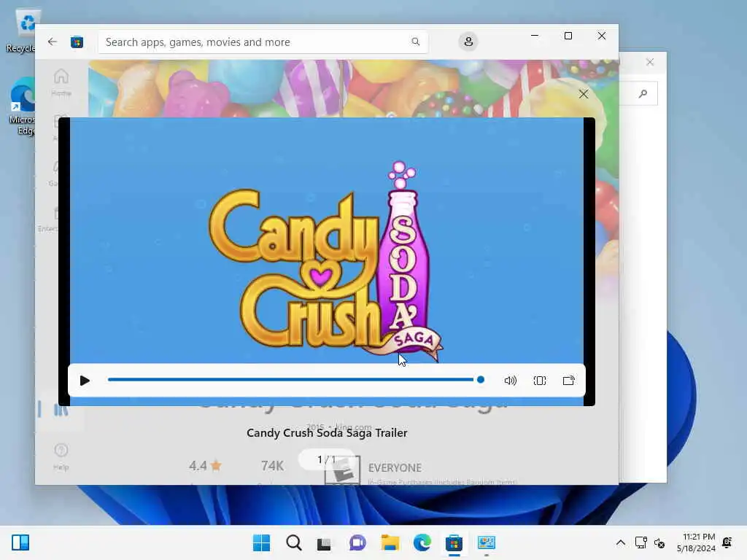
Task: Open the user account profile button
Action: tap(468, 42)
